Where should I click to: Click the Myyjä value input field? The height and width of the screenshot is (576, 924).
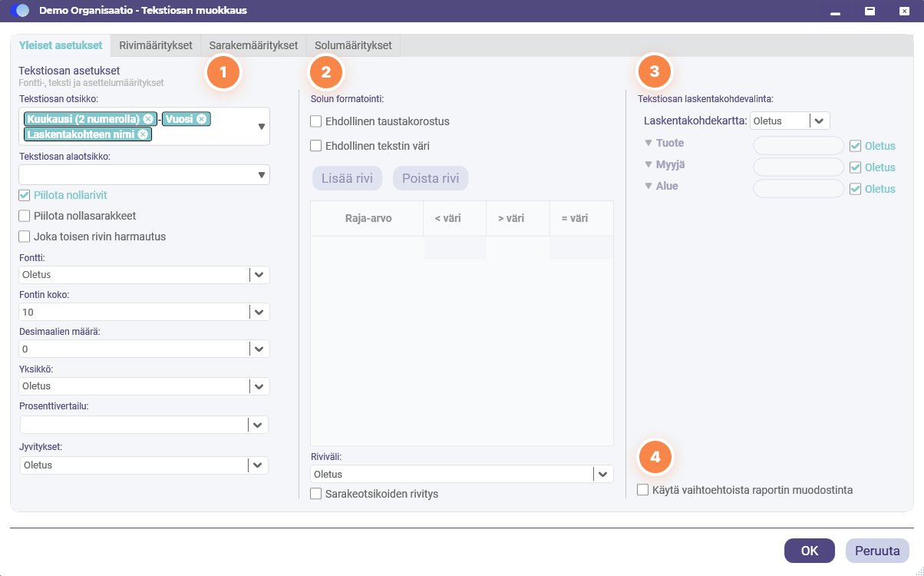[799, 167]
